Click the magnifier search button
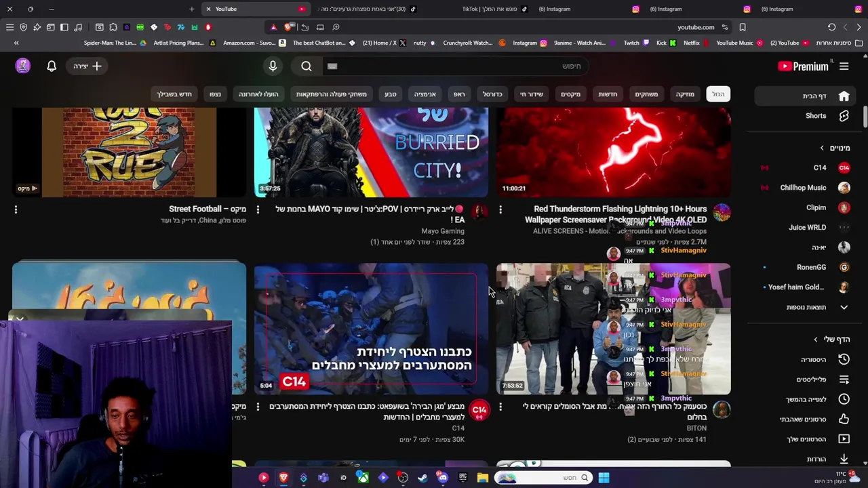Image resolution: width=868 pixels, height=488 pixels. [307, 66]
